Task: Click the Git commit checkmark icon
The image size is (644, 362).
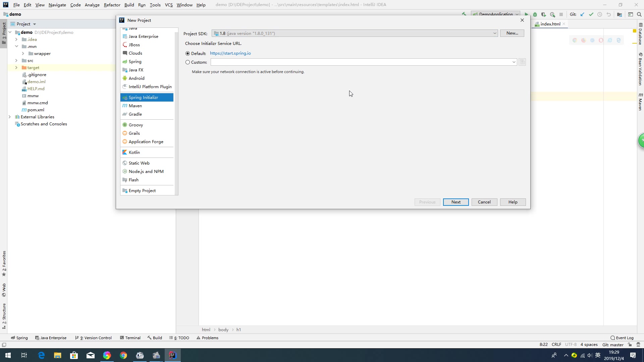Action: click(x=591, y=14)
